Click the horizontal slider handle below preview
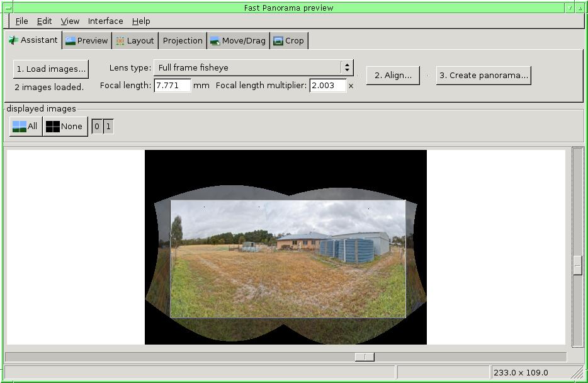 click(365, 357)
